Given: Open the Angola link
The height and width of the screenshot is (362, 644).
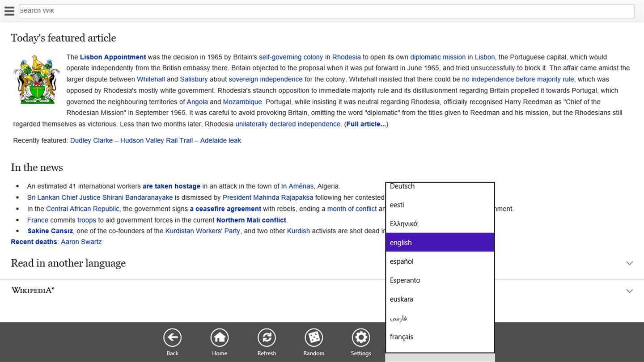Looking at the screenshot, I should [x=197, y=102].
